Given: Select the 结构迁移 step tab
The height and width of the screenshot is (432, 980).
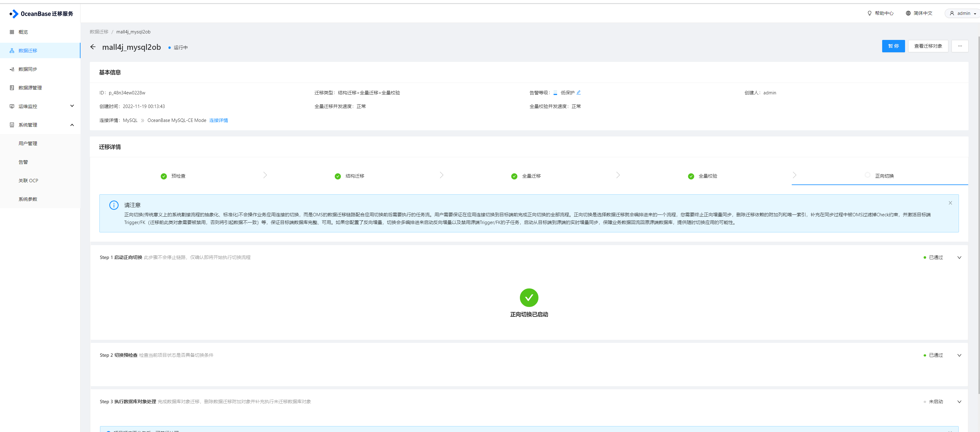Looking at the screenshot, I should point(354,176).
